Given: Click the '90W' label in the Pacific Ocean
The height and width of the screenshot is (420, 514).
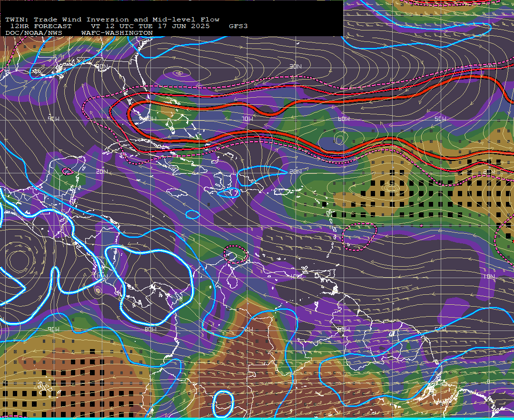Looking at the screenshot, I should [54, 329].
